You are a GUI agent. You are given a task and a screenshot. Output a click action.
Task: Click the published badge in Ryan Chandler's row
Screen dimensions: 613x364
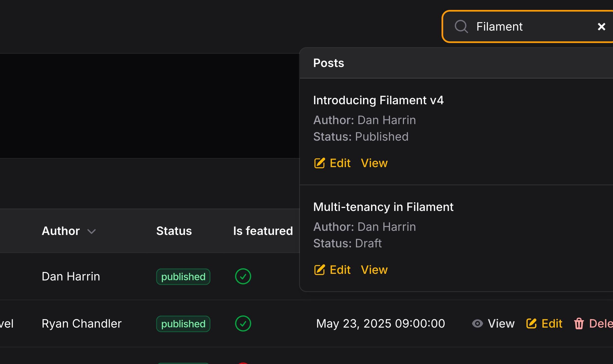(x=183, y=324)
